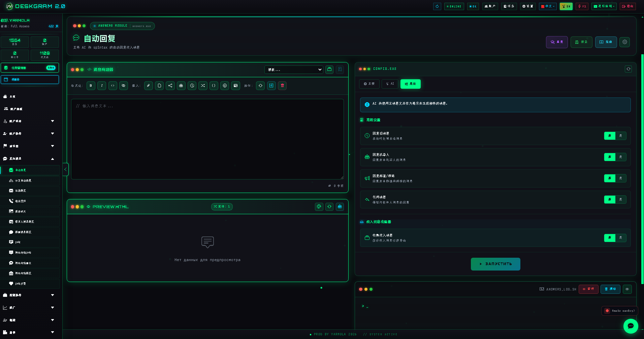Viewport: 644px width, 339px height.
Task: Open the palette icon in preview panel
Action: (319, 207)
